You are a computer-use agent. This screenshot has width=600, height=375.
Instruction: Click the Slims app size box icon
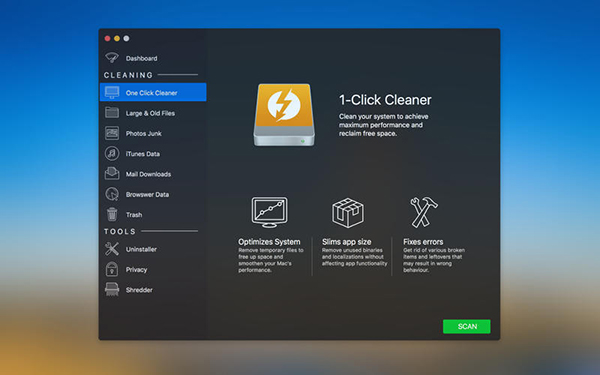coord(348,213)
